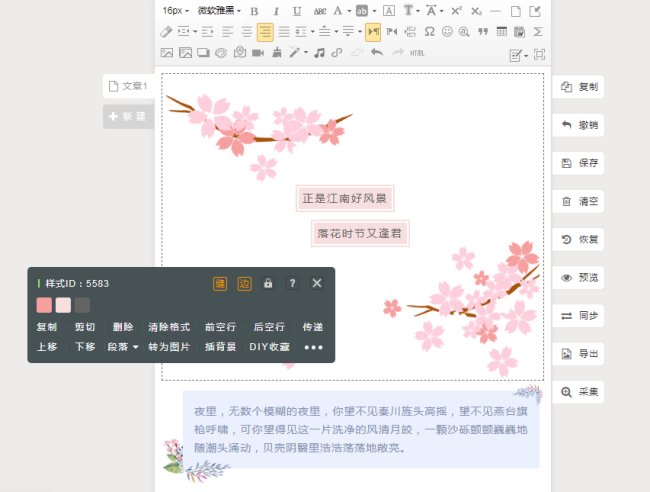Insert a table using the table icon
The width and height of the screenshot is (650, 492).
coord(502,32)
